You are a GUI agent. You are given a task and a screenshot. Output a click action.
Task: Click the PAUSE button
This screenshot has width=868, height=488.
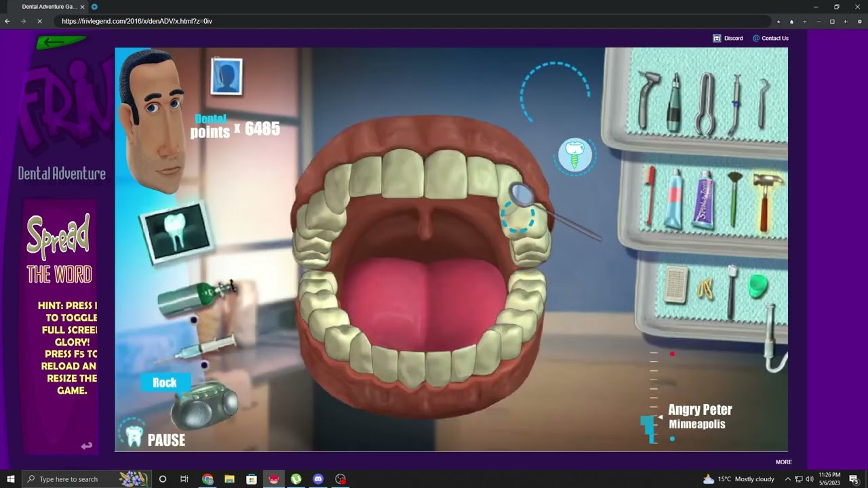point(166,441)
